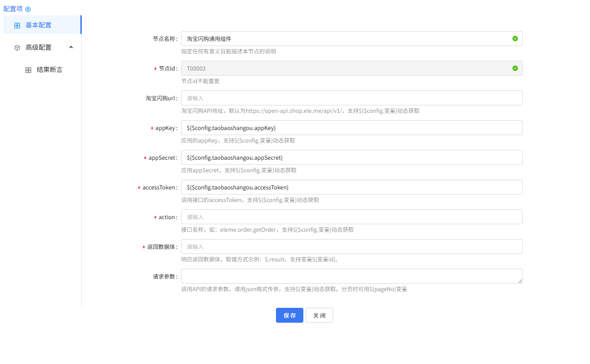The width and height of the screenshot is (590, 364).
Task: Click hint mentioning eleme.order.getOrder
Action: point(268,230)
